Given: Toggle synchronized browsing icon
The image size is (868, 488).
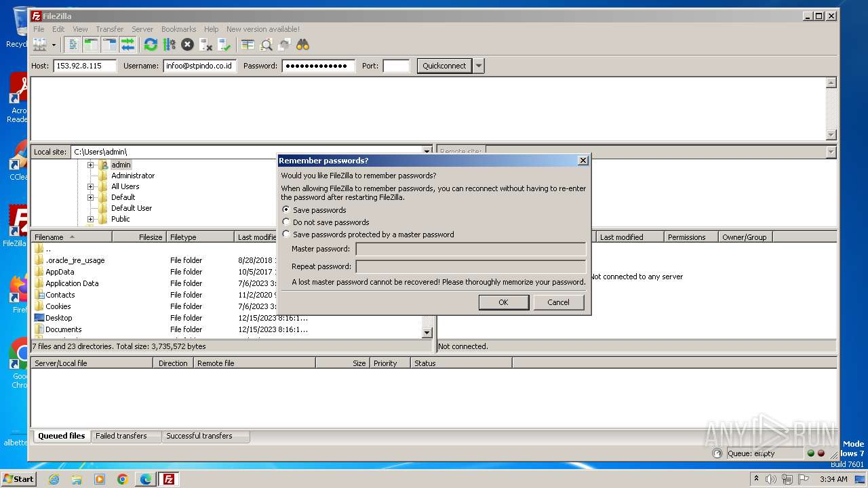Looking at the screenshot, I should click(284, 45).
